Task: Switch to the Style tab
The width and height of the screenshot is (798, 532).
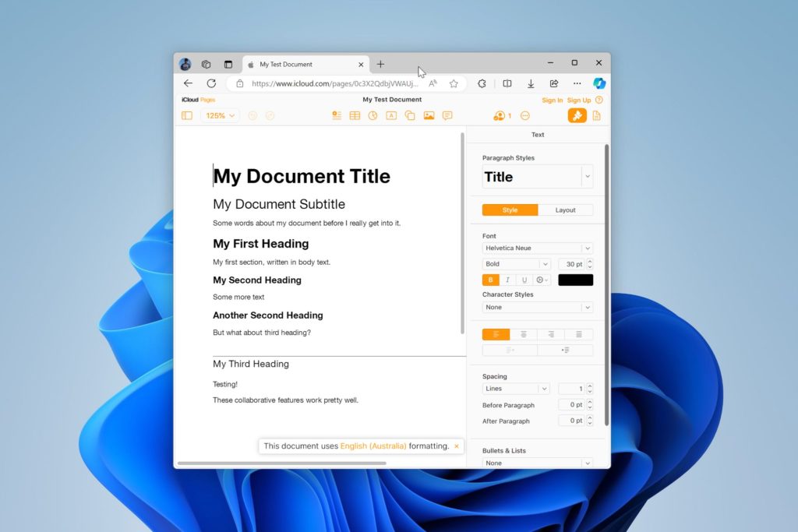Action: click(510, 210)
